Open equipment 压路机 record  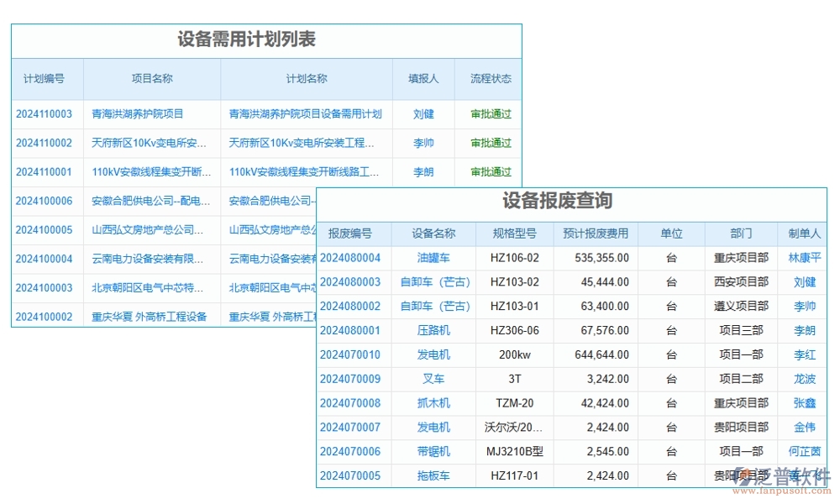[434, 330]
